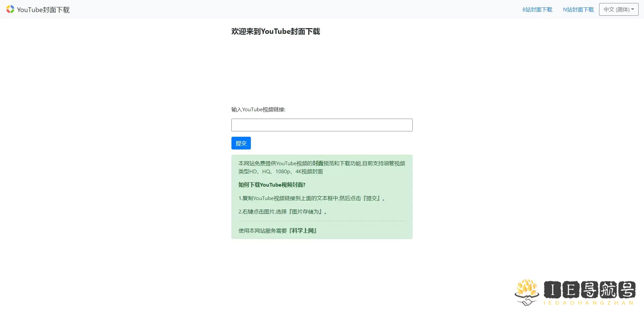Click the 科学上网 highlighted text
Image resolution: width=644 pixels, height=314 pixels.
click(303, 231)
